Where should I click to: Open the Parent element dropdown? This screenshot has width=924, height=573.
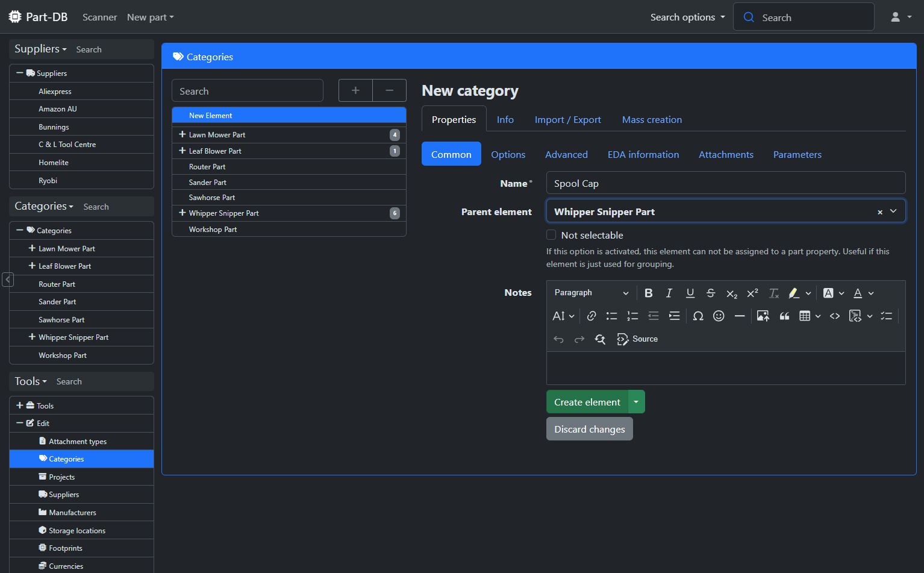[x=893, y=211]
